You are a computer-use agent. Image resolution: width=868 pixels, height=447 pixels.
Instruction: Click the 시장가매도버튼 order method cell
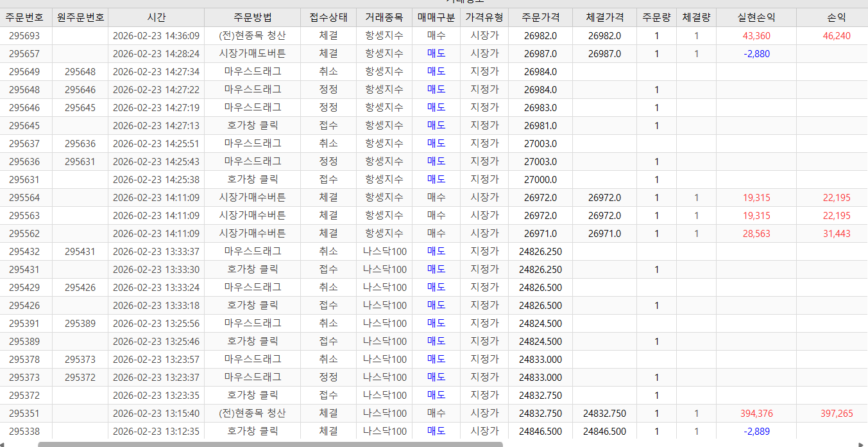(253, 54)
